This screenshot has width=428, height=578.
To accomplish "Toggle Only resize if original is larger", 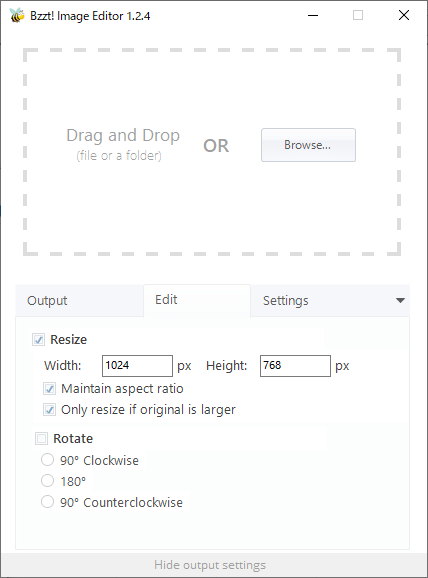I will tap(49, 410).
